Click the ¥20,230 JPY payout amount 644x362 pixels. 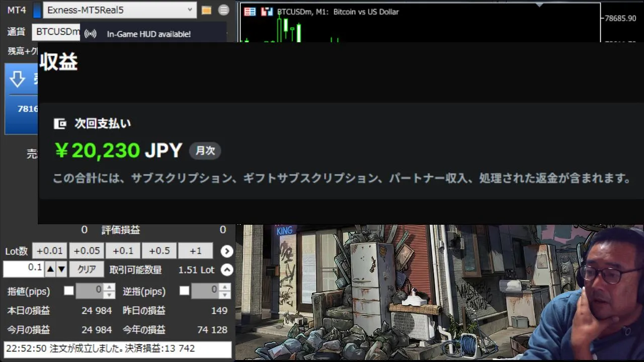click(x=118, y=150)
